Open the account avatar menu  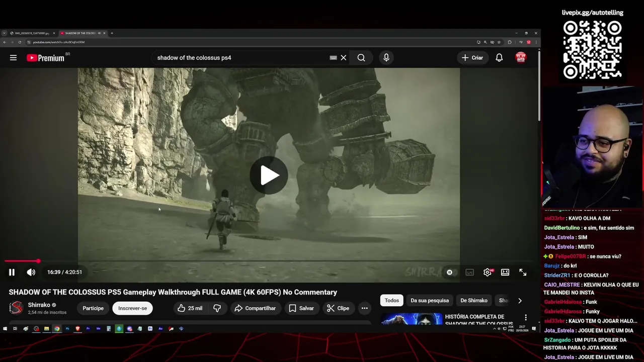point(521,58)
